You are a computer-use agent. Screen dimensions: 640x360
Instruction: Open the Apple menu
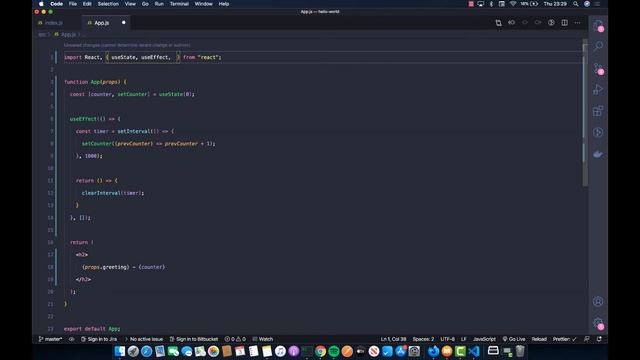[x=41, y=4]
